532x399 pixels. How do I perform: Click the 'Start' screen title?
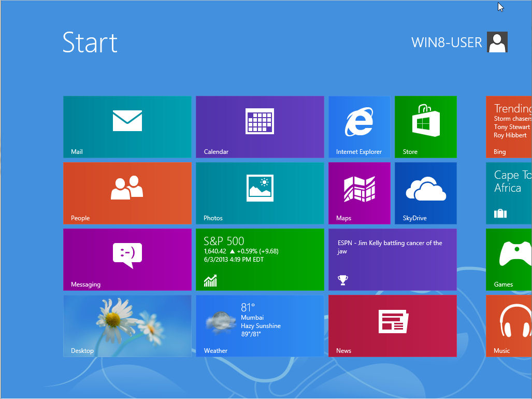tap(90, 42)
